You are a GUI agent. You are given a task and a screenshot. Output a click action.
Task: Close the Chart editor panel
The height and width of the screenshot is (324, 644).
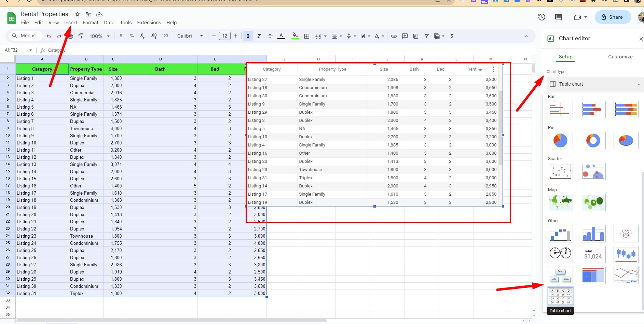coord(641,39)
